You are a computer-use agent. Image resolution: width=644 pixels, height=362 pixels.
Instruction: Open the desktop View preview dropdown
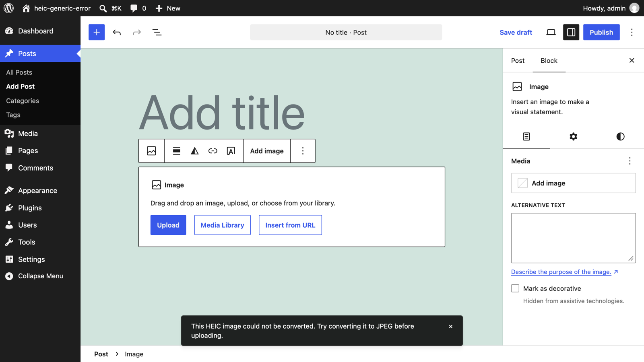coord(551,32)
